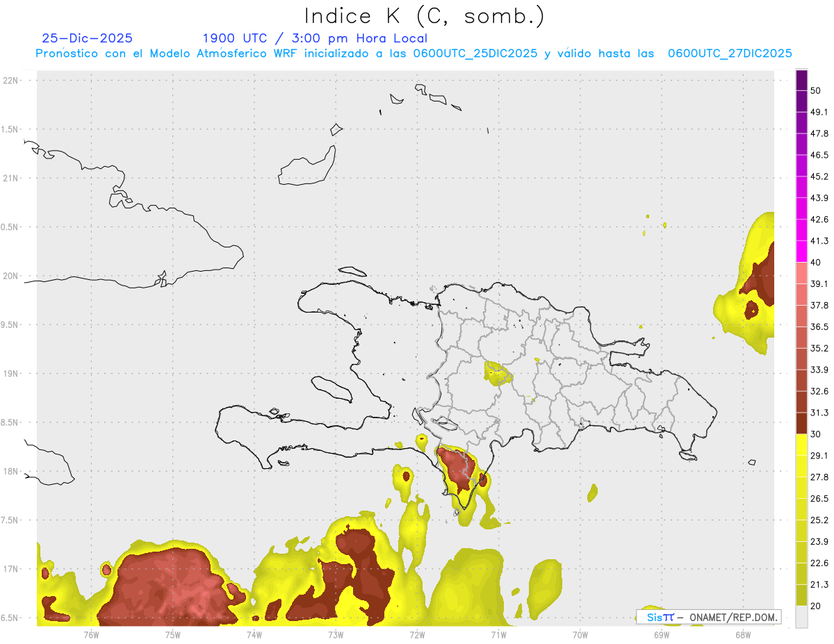This screenshot has height=644, width=834.
Task: Click the "19N" latitude label
Action: point(12,373)
